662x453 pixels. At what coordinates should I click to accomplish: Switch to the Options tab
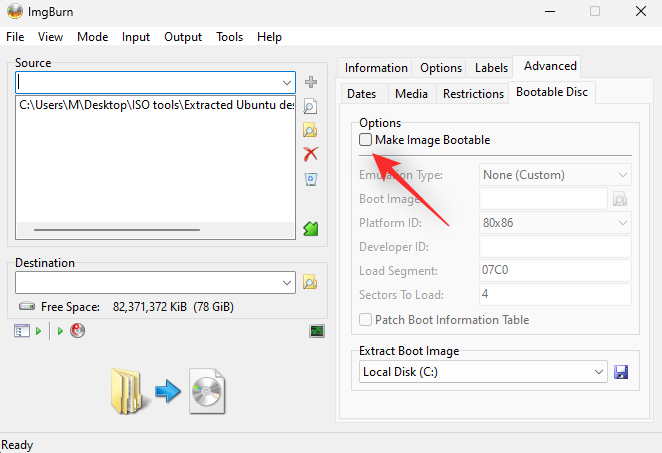click(x=441, y=68)
